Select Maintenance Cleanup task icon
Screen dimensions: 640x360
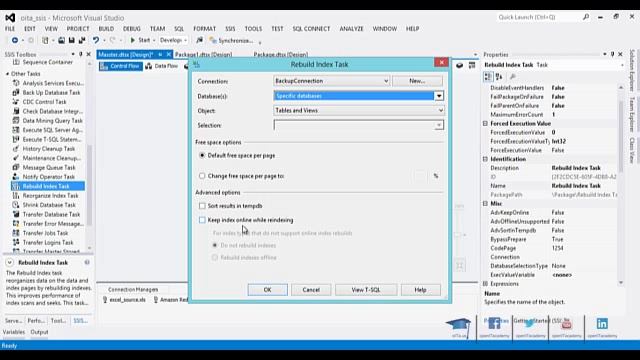click(x=16, y=158)
